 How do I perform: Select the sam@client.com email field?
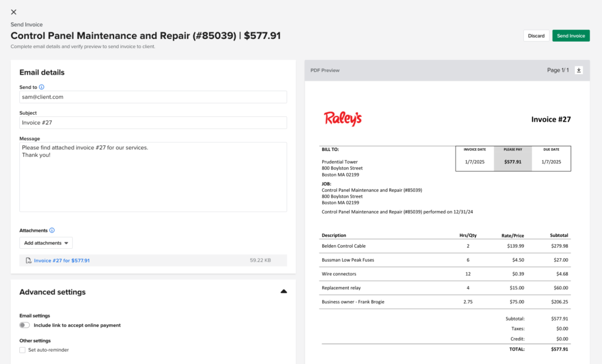[x=153, y=96]
